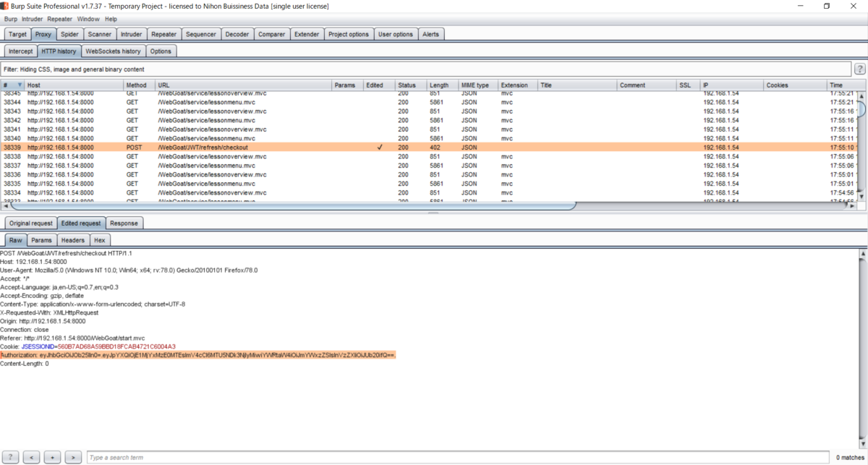Show the Original request tab
This screenshot has height=465, width=868.
tap(31, 223)
